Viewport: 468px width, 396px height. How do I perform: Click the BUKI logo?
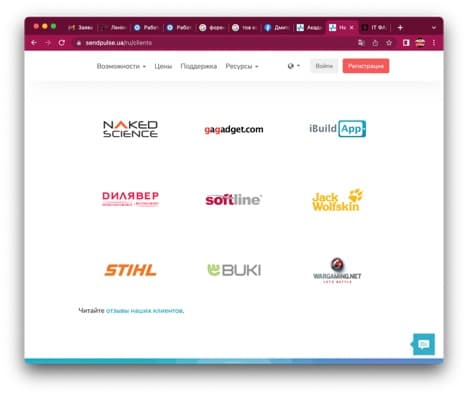click(x=234, y=270)
